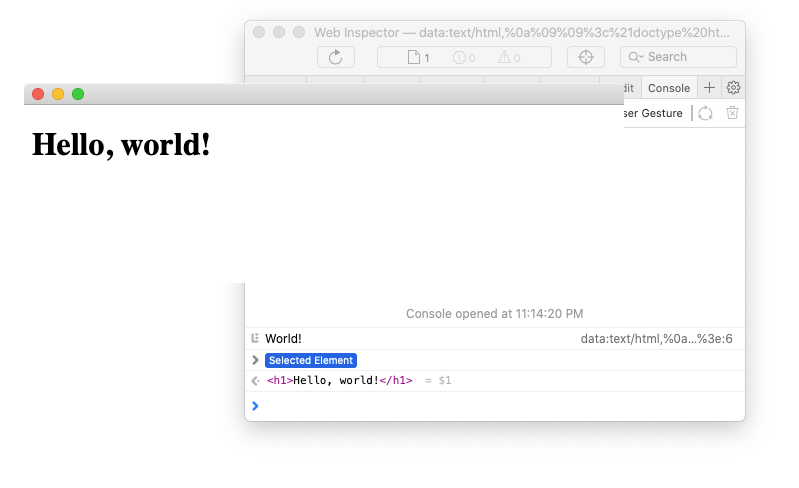This screenshot has height=488, width=799.
Task: Open the resource count document indicator
Action: [418, 58]
